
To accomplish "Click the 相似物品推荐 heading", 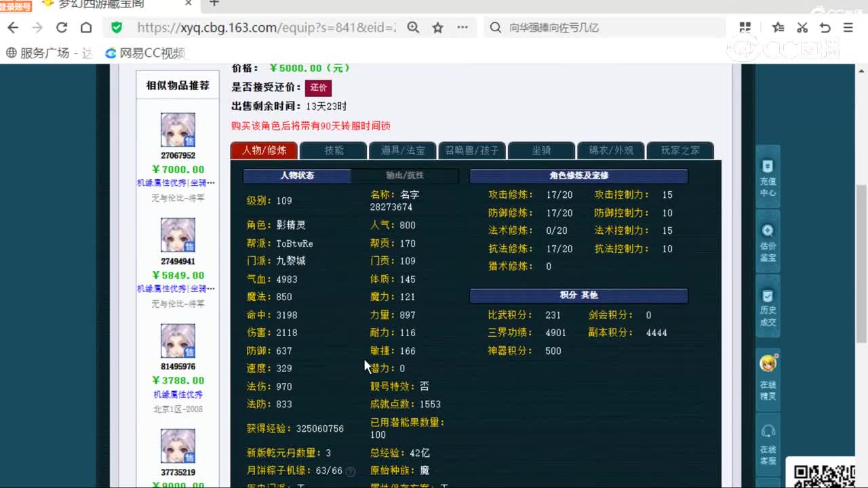I will (x=178, y=85).
